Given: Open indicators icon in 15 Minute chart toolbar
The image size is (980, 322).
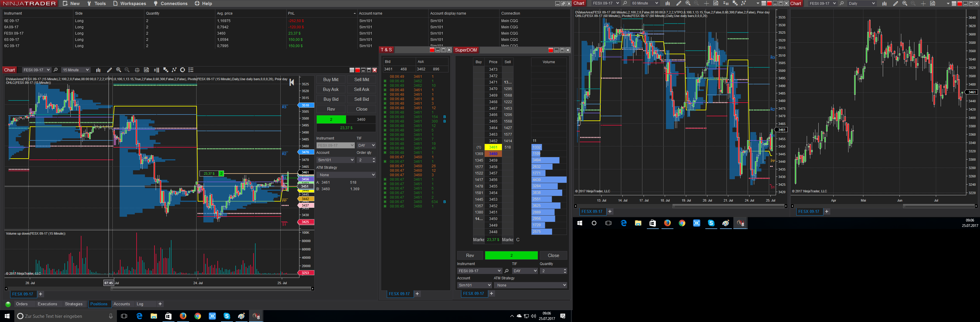Looking at the screenshot, I should tap(166, 70).
